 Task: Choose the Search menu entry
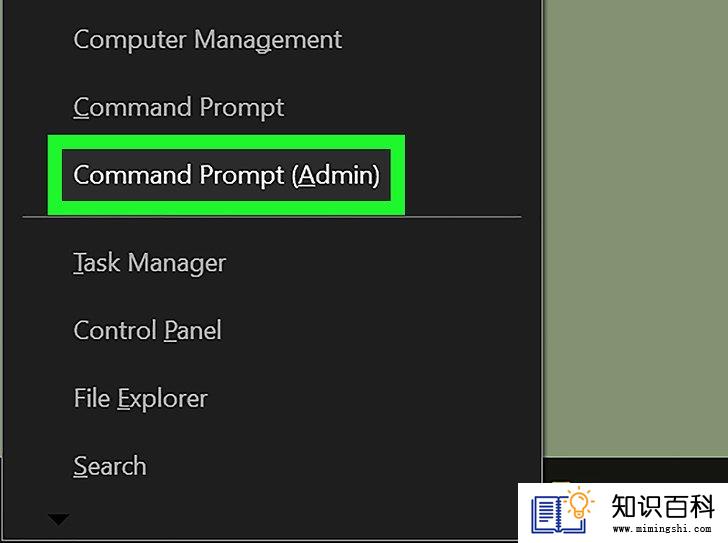pos(110,466)
